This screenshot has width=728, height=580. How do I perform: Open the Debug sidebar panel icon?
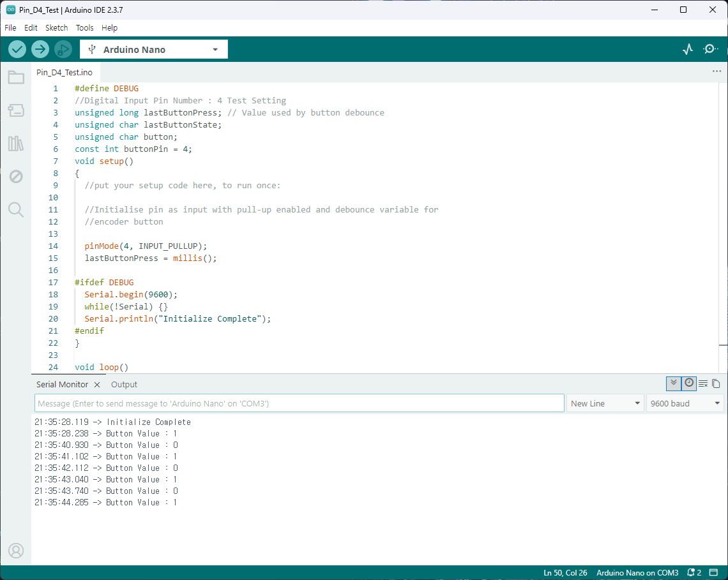coord(16,176)
